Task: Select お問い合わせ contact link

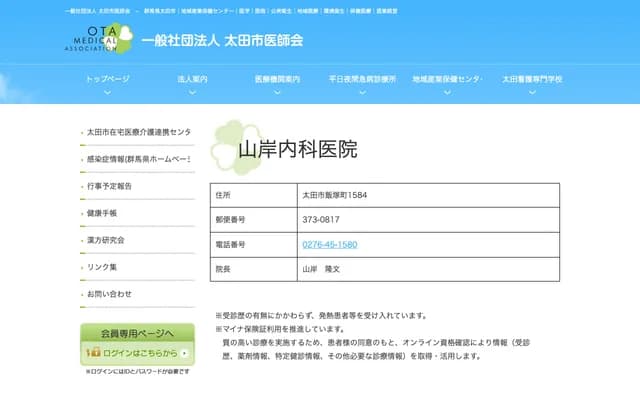Action: (109, 294)
